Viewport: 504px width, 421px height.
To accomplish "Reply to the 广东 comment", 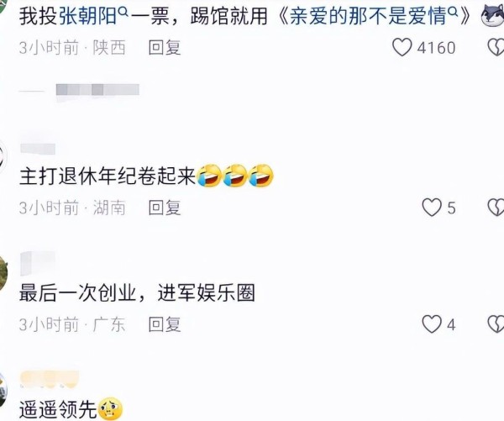I will 165,324.
